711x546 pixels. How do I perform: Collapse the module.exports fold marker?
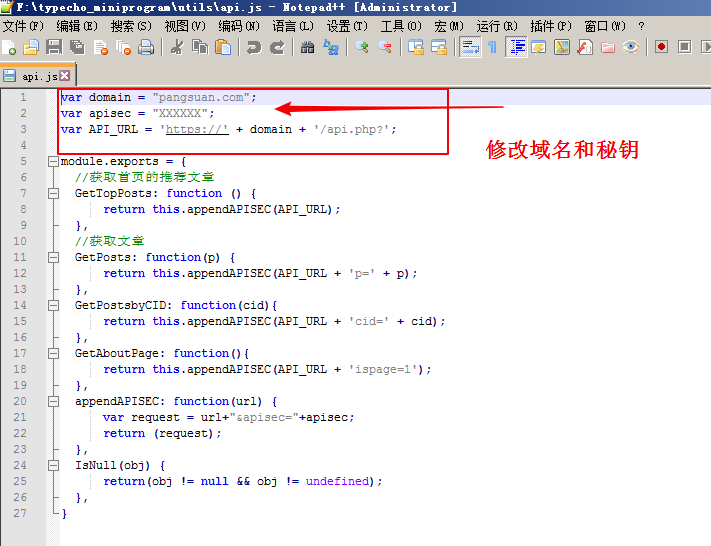pyautogui.click(x=52, y=161)
